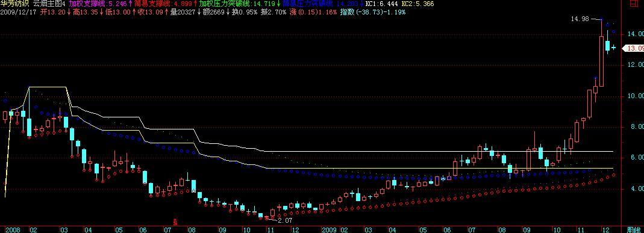Click the cyan cross marker beside the last candle

[x=614, y=48]
